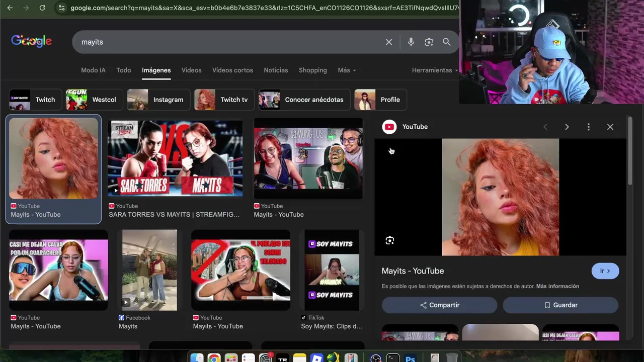Go to previous image in preview panel
The image size is (644, 362).
click(545, 127)
